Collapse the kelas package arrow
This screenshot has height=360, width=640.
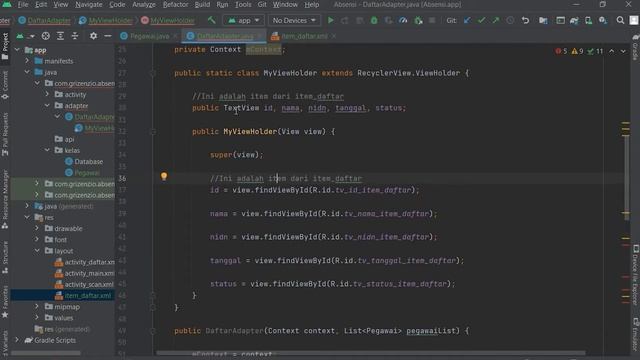pos(47,150)
